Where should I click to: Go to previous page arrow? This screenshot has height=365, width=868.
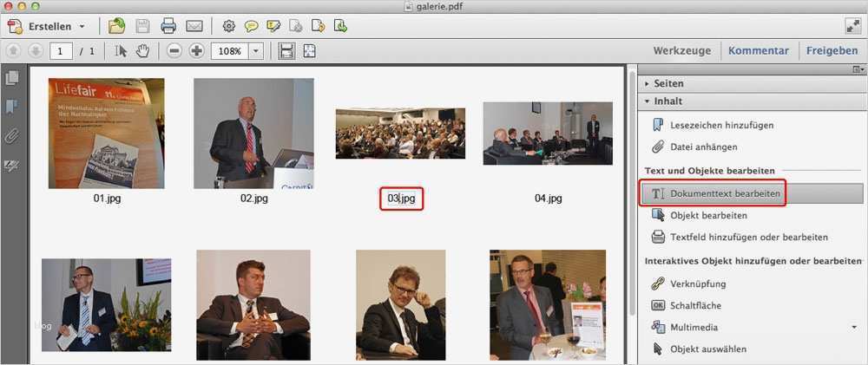(14, 51)
